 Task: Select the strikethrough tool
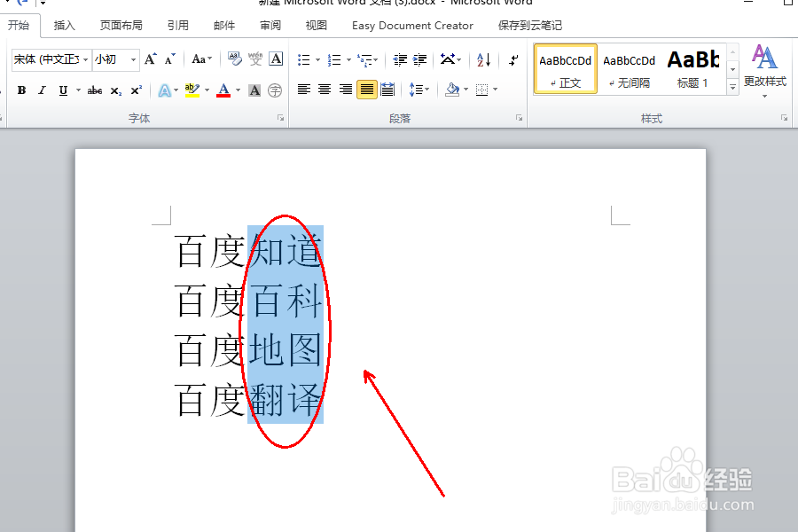pyautogui.click(x=95, y=89)
